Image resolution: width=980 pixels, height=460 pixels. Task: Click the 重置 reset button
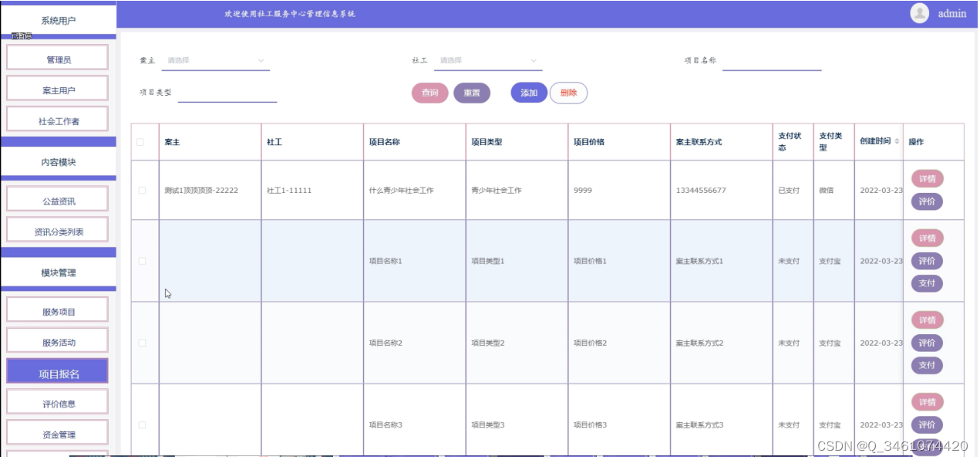click(472, 93)
